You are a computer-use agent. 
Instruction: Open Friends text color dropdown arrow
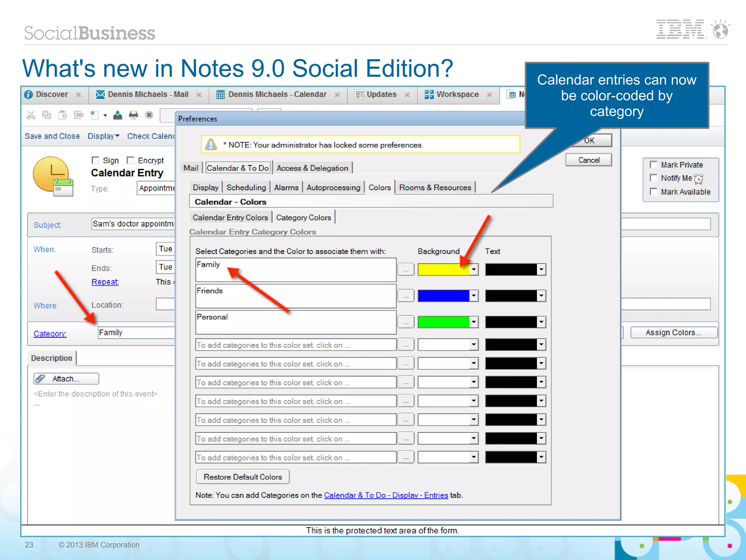541,296
